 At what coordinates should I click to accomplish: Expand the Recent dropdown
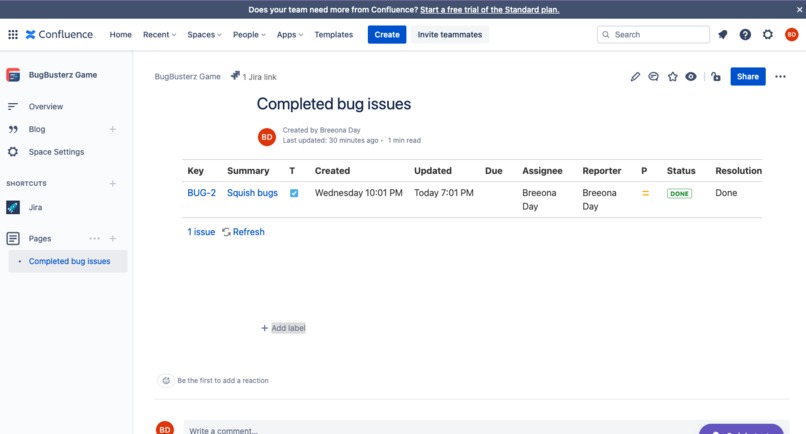pos(159,34)
